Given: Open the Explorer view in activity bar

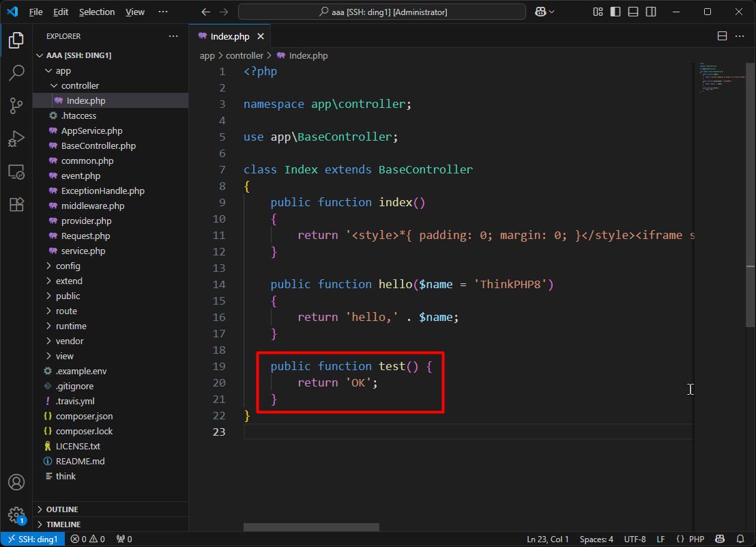Looking at the screenshot, I should point(16,40).
